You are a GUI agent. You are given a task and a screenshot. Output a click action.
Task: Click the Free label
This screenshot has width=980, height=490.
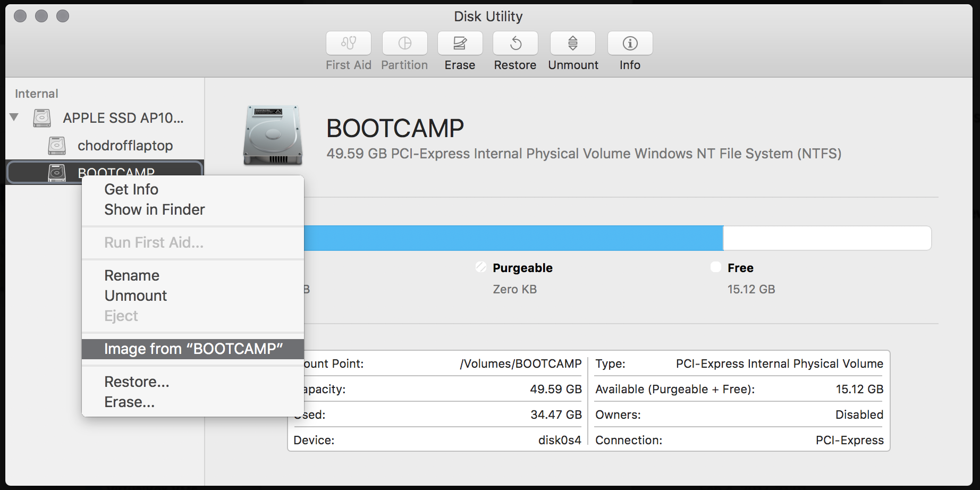(740, 268)
